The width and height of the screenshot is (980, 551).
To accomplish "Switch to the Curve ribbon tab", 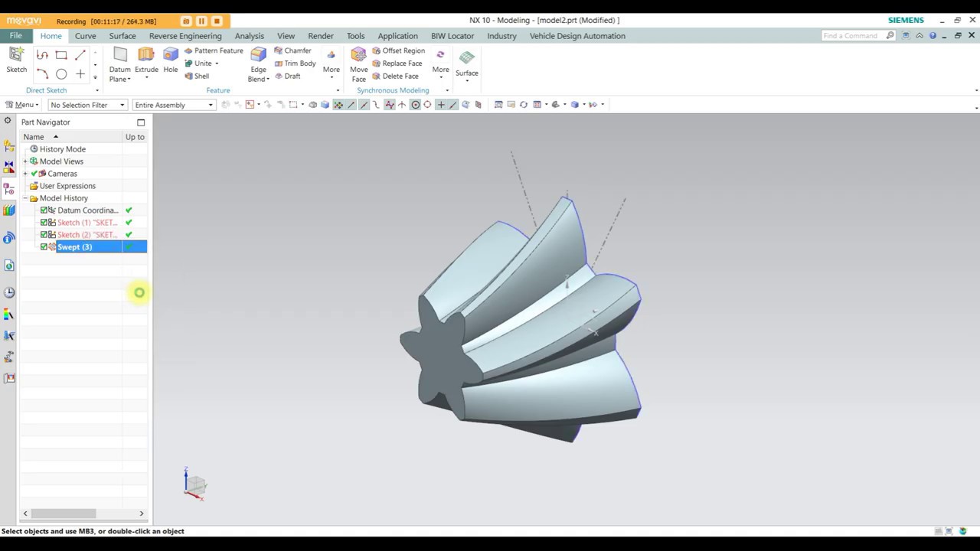I will pos(85,36).
